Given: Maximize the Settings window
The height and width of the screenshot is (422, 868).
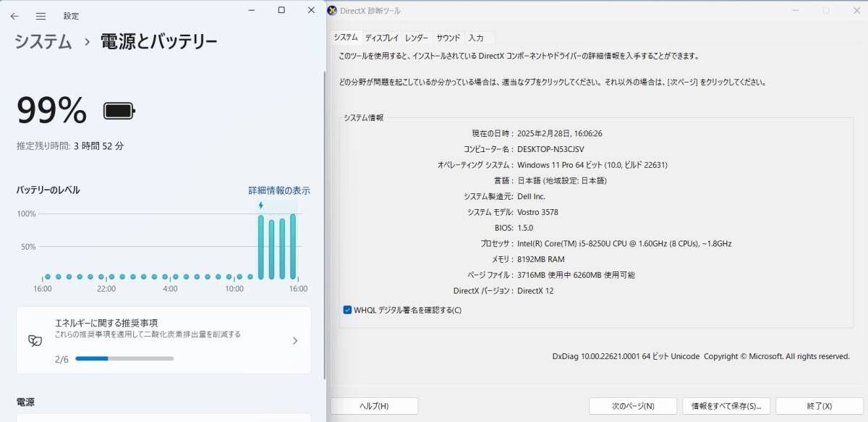Looking at the screenshot, I should (x=281, y=10).
